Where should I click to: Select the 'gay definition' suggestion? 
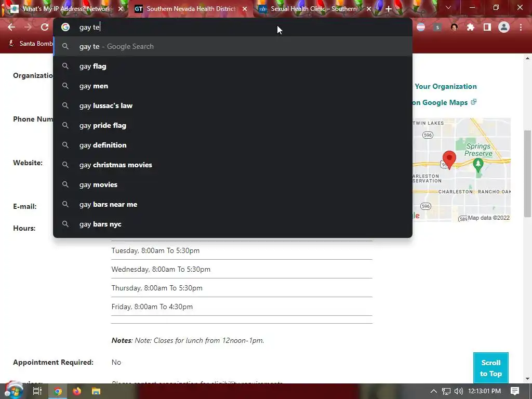pyautogui.click(x=233, y=145)
